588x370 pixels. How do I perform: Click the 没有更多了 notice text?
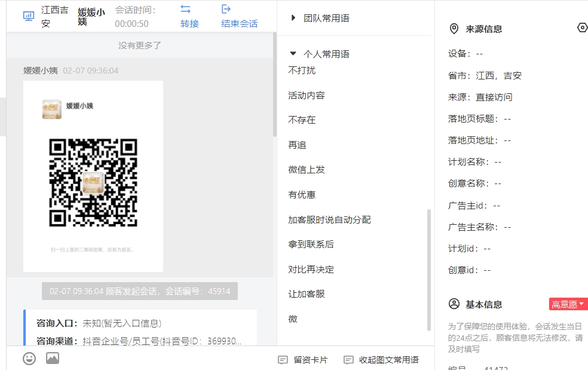(139, 45)
